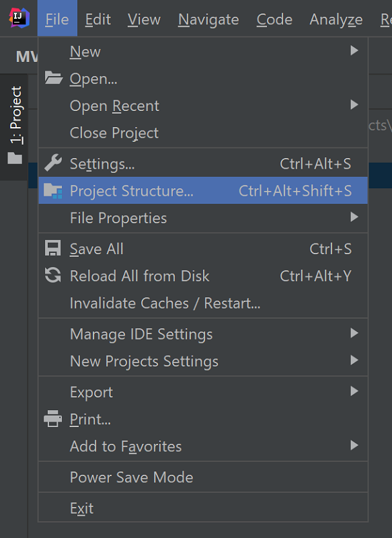Click the Reload All from Disk arrows icon
Image resolution: width=392 pixels, height=538 pixels.
[x=53, y=275]
